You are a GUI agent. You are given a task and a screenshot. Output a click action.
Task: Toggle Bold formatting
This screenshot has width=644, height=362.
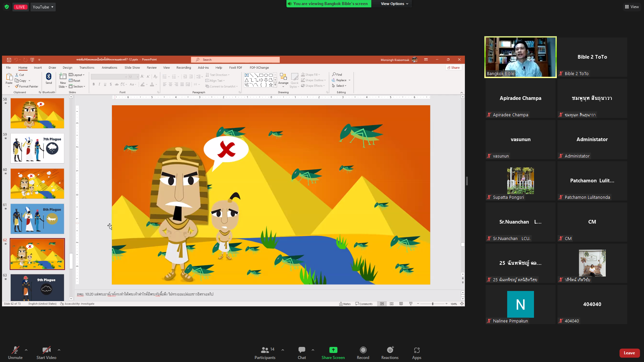[x=94, y=84]
